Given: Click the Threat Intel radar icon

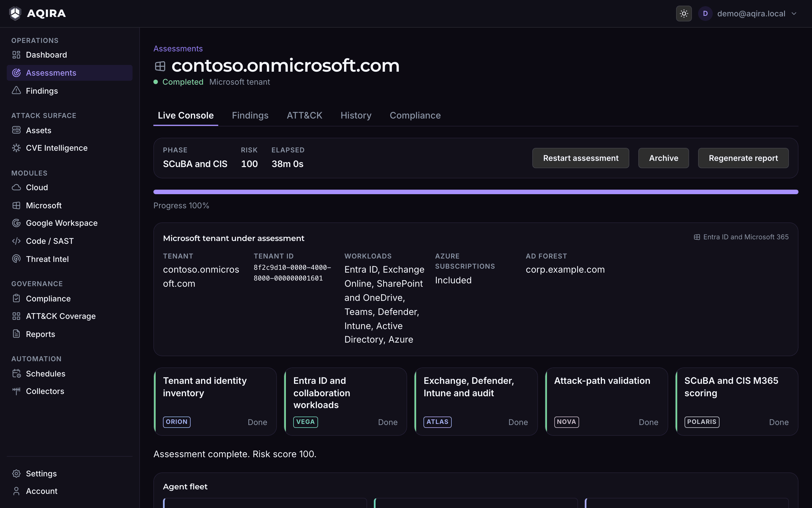Looking at the screenshot, I should pyautogui.click(x=16, y=259).
